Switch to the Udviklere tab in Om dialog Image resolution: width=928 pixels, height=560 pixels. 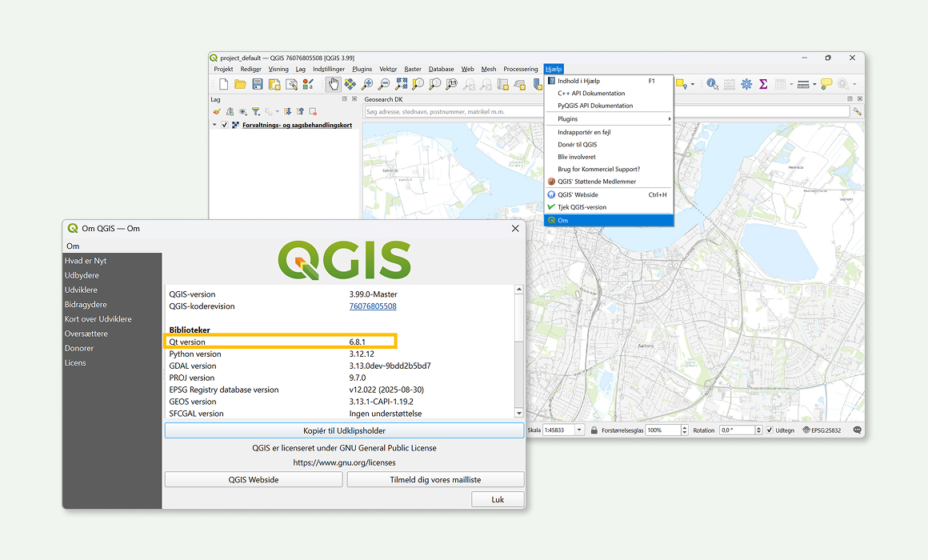point(81,290)
